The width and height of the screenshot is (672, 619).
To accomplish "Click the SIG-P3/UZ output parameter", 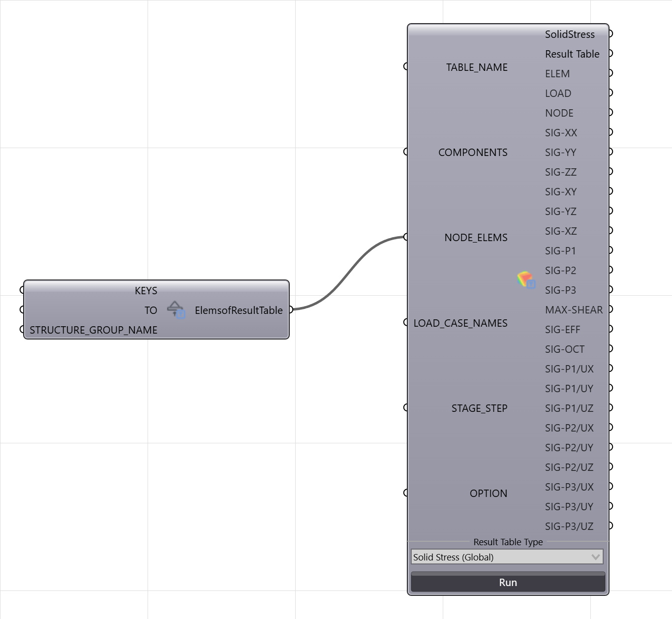I will (569, 526).
